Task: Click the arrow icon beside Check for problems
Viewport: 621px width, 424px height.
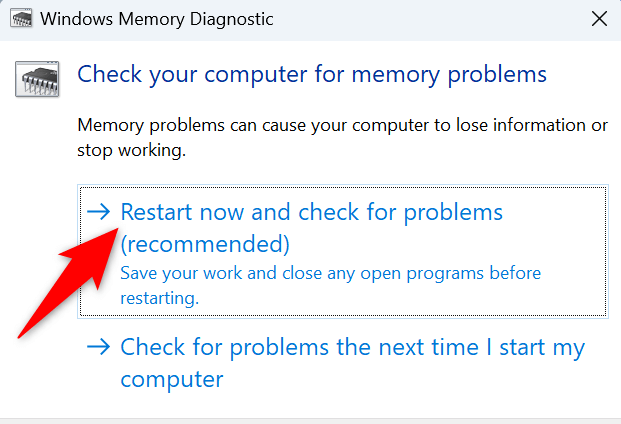Action: [98, 348]
